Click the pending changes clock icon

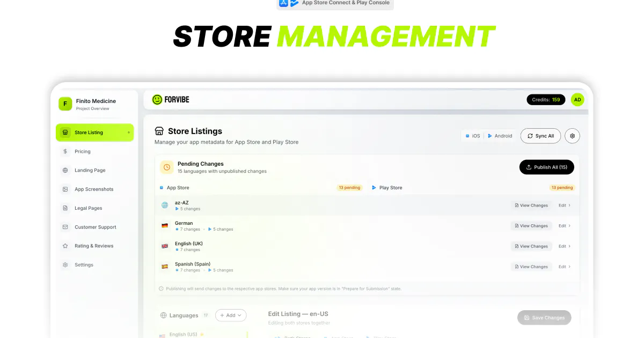click(167, 167)
